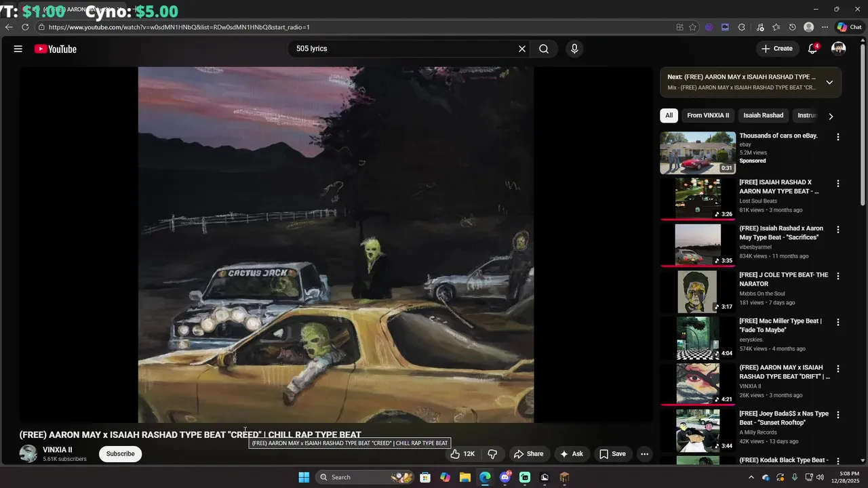Image resolution: width=868 pixels, height=488 pixels.
Task: Open the DRIFT type beat thumbnail
Action: click(x=698, y=384)
